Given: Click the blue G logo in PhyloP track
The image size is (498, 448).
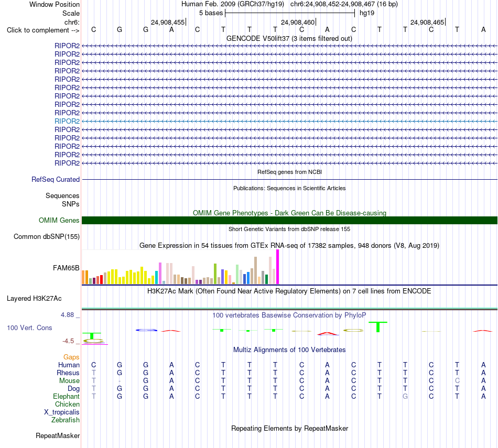Looking at the screenshot, I should [146, 330].
